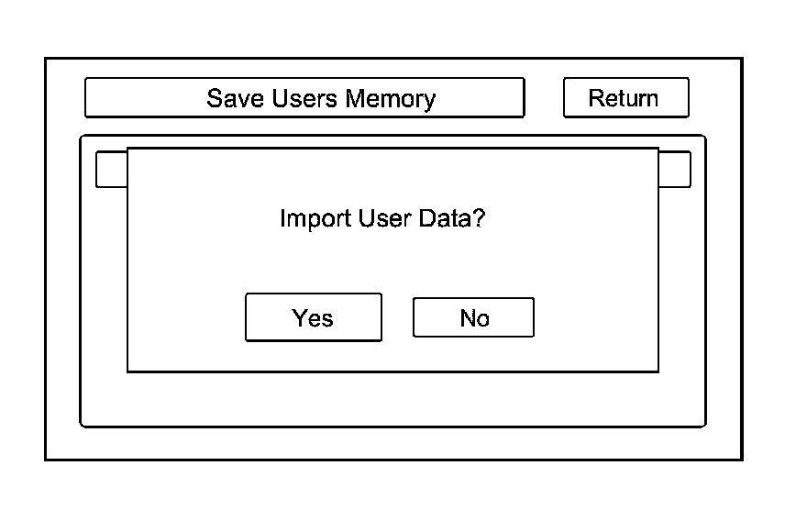Image resolution: width=807 pixels, height=532 pixels.
Task: Click the Save Users Memory title bar
Action: point(304,98)
